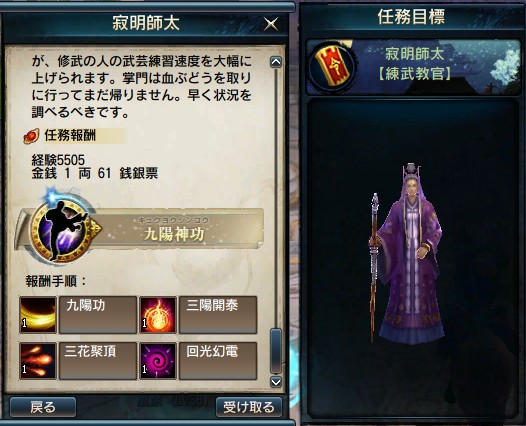Click the 九陽功 skill icon

(x=38, y=315)
